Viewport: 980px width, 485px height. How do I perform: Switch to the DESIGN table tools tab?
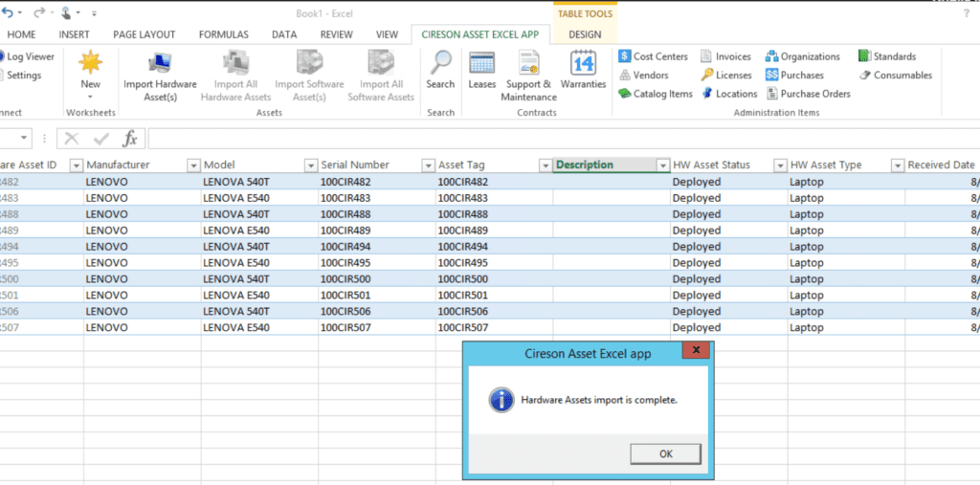coord(585,34)
